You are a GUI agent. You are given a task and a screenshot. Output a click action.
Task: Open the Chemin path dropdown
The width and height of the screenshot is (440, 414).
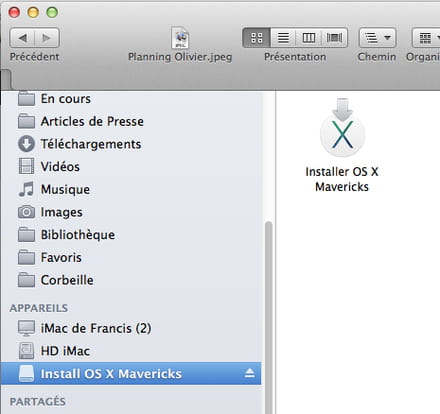pyautogui.click(x=377, y=38)
